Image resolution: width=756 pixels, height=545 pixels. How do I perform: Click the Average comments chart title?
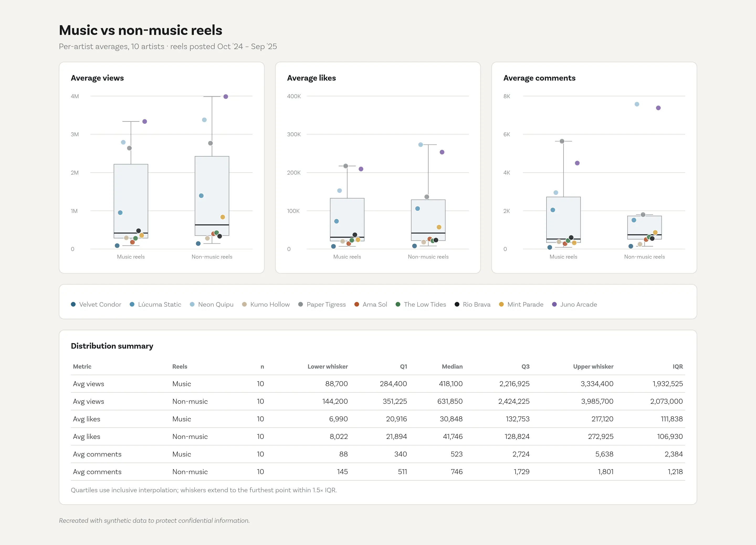(539, 78)
